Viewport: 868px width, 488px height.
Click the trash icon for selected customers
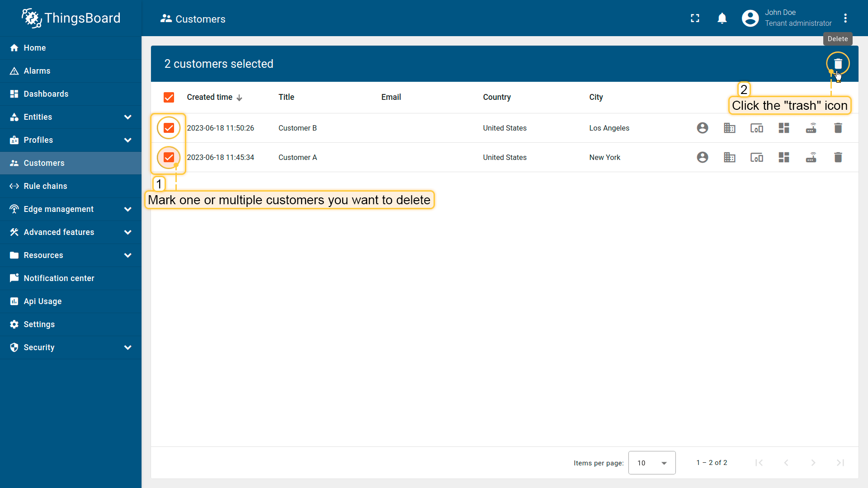838,64
